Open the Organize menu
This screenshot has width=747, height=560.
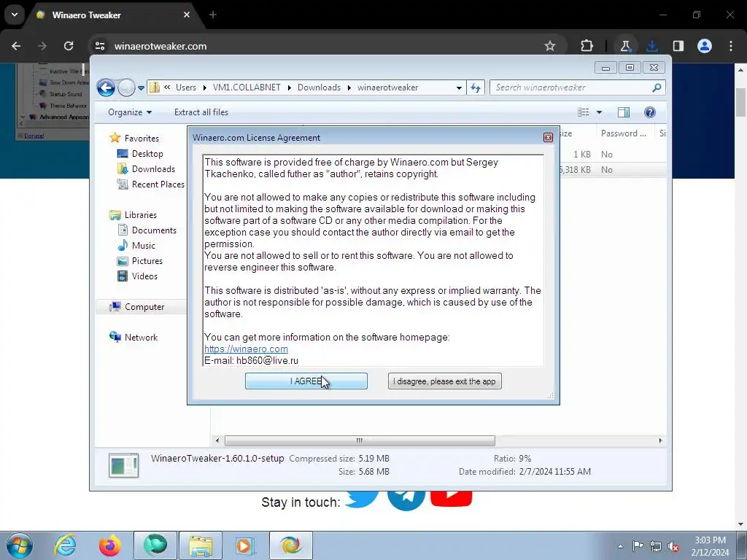(130, 112)
